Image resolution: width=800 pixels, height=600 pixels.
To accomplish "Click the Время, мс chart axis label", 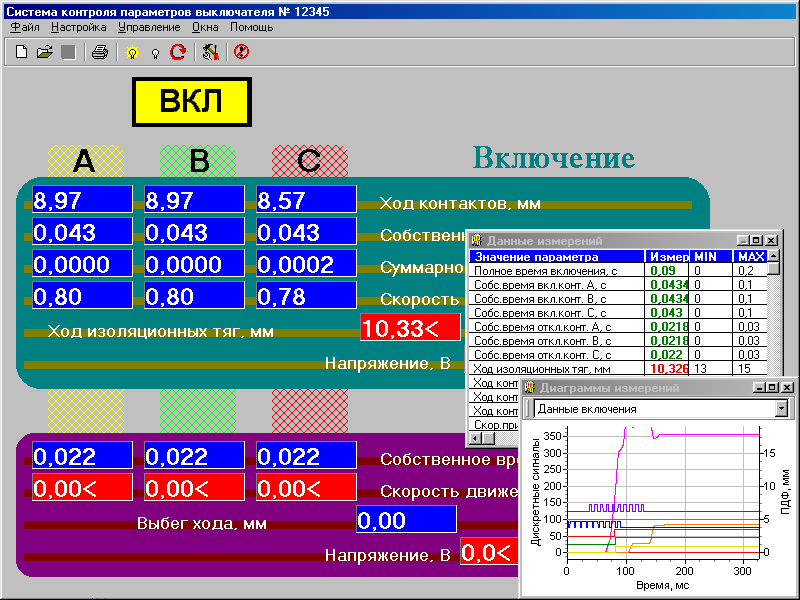I will 663,585.
